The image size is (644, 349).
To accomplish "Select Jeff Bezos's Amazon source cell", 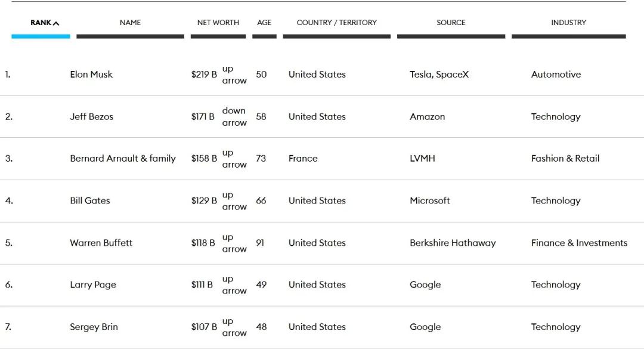I will (x=427, y=117).
